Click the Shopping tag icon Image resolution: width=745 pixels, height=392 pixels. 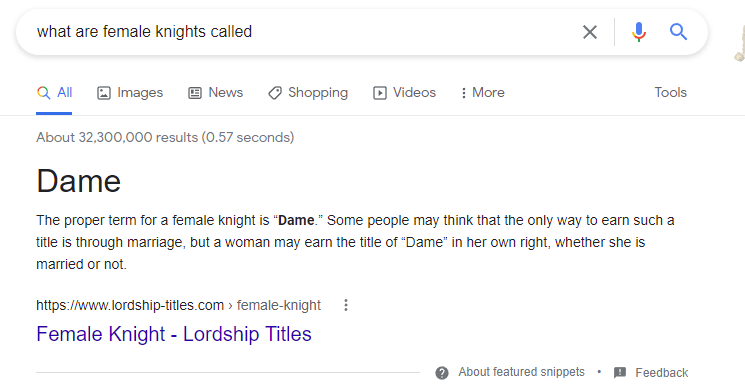click(x=275, y=93)
